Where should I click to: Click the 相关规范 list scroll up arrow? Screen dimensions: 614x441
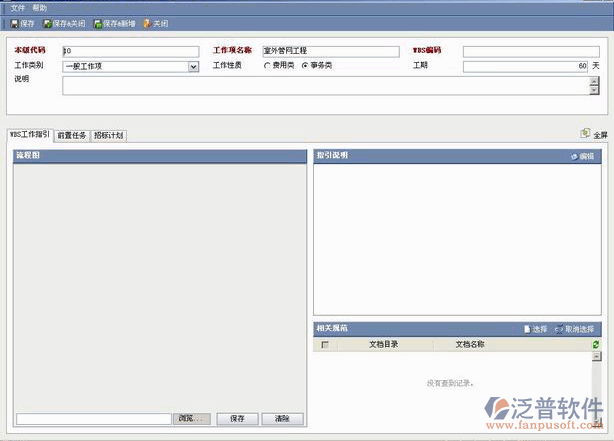596,356
